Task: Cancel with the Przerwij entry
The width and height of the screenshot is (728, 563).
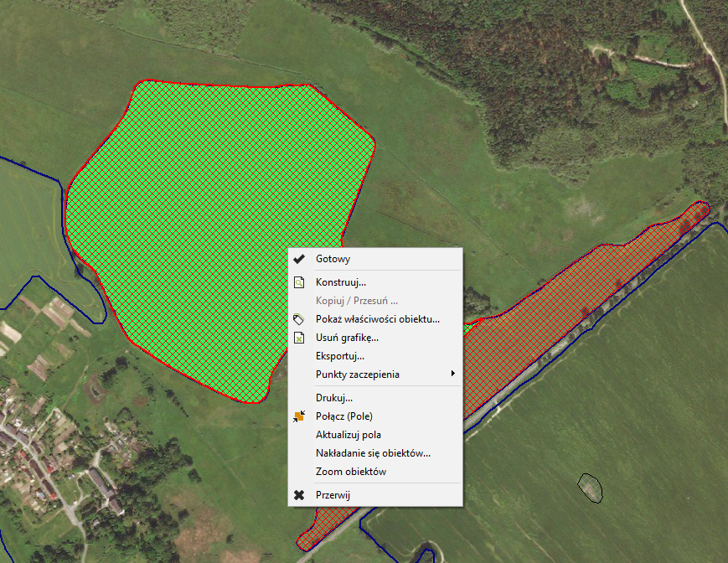Action: (x=375, y=495)
